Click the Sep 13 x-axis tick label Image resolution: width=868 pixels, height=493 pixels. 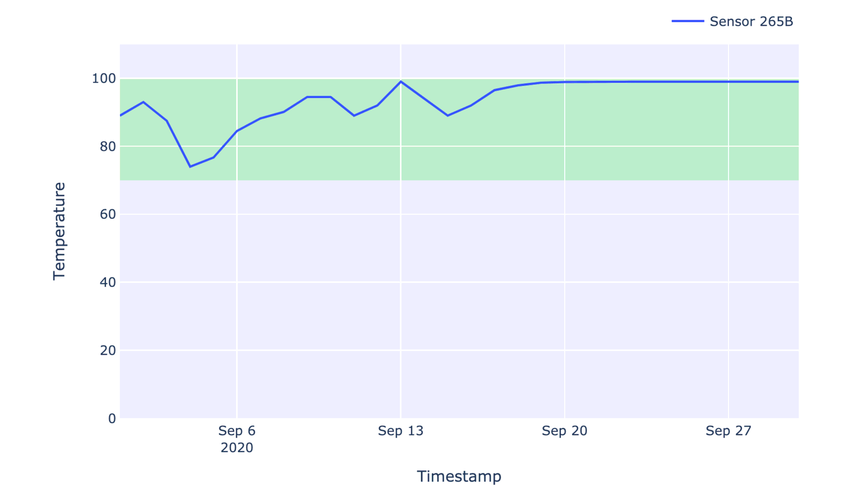[x=400, y=431]
